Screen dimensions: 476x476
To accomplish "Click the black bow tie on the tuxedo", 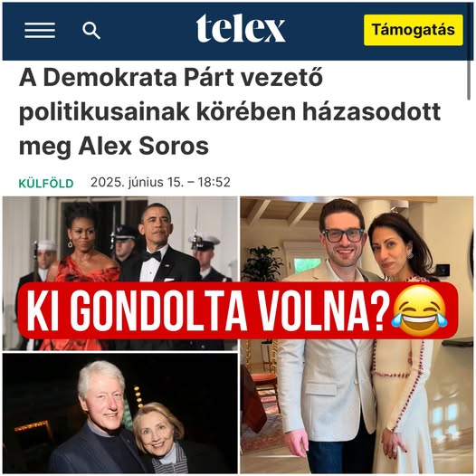I will click(x=152, y=257).
